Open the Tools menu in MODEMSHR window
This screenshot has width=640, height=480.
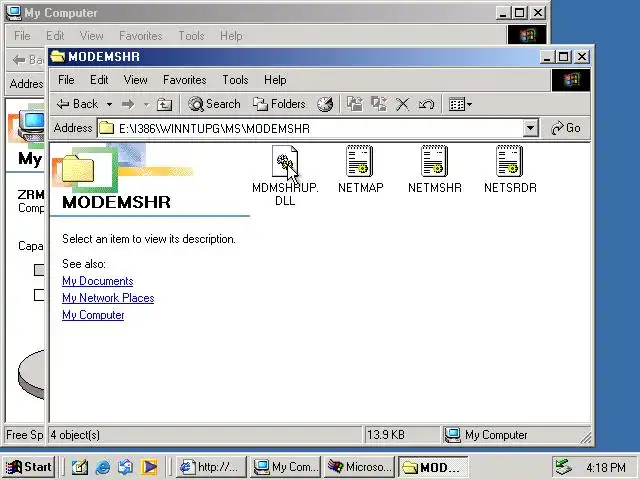point(235,80)
